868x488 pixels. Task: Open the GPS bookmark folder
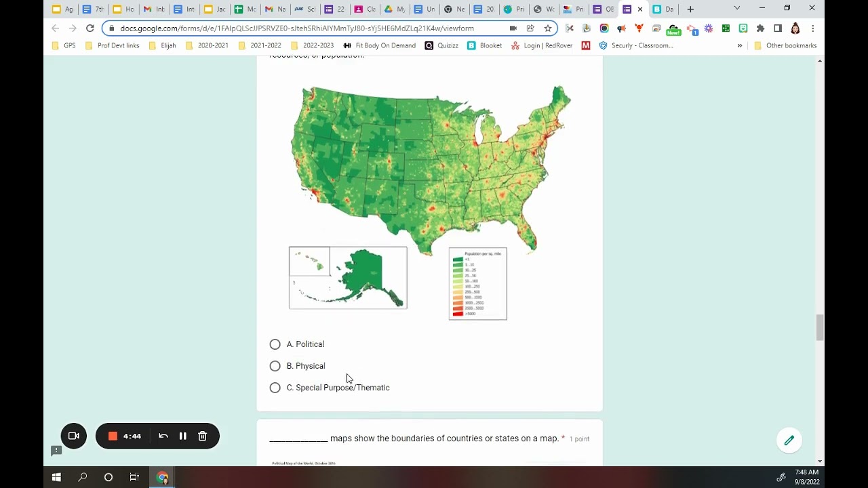(x=64, y=45)
